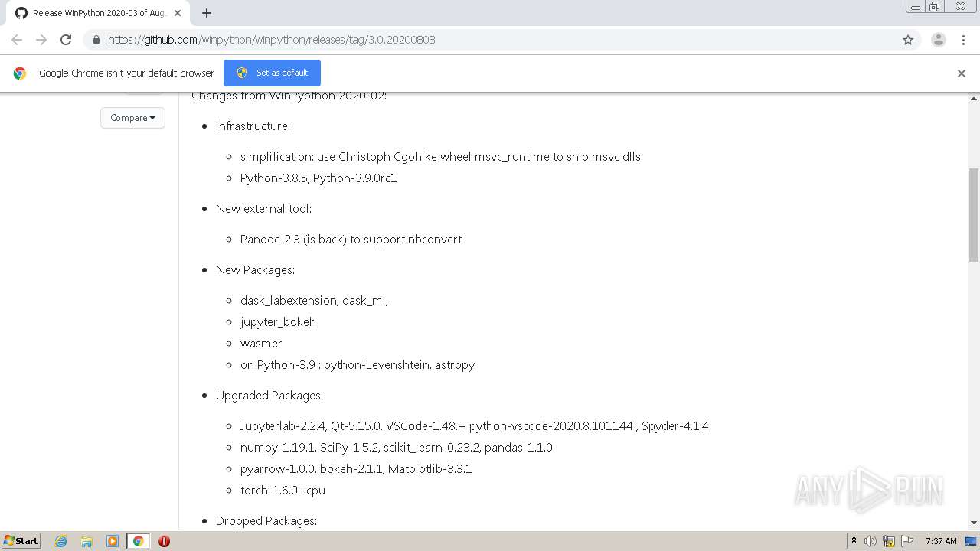Open Windows Explorer folder taskbar icon

[x=87, y=541]
